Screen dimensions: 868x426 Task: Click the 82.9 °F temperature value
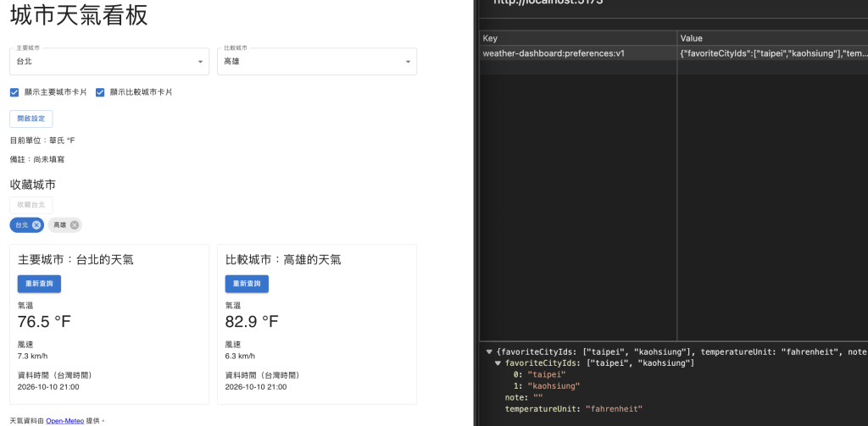[252, 322]
